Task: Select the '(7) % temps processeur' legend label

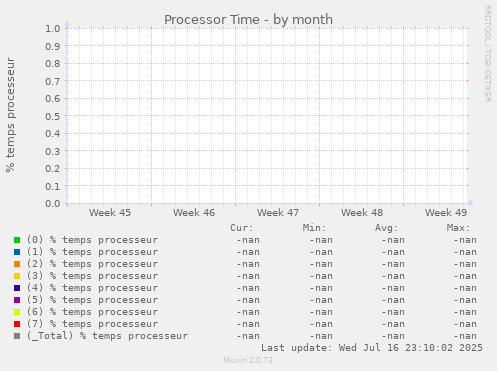Action: 92,324
